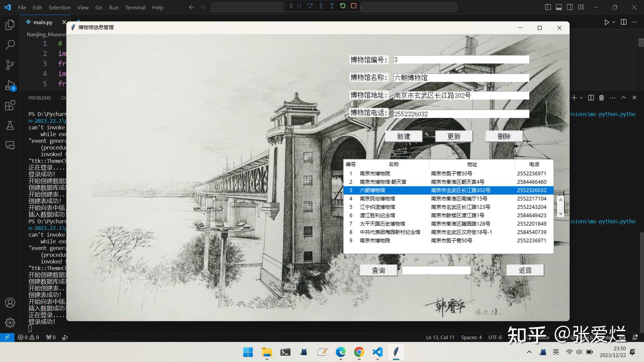The width and height of the screenshot is (644, 362).
Task: Click the 返回 button
Action: (x=525, y=270)
